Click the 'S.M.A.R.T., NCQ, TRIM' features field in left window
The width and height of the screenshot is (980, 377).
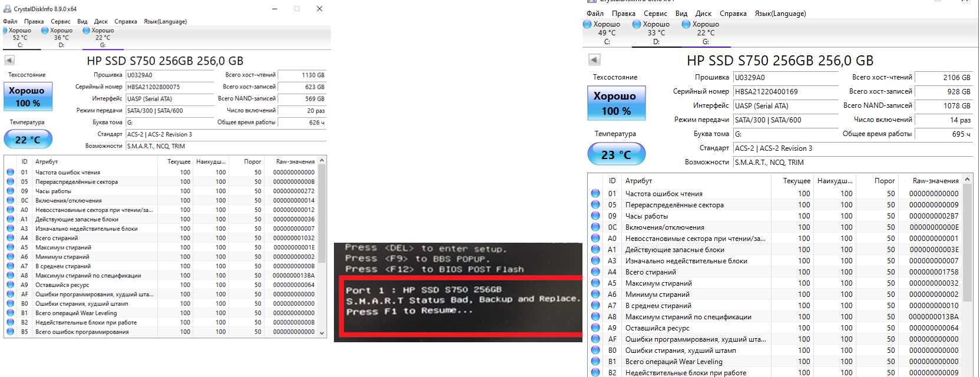pyautogui.click(x=226, y=145)
